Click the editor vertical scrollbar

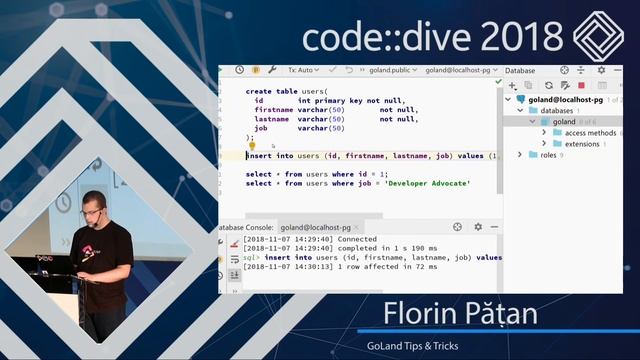pos(500,141)
